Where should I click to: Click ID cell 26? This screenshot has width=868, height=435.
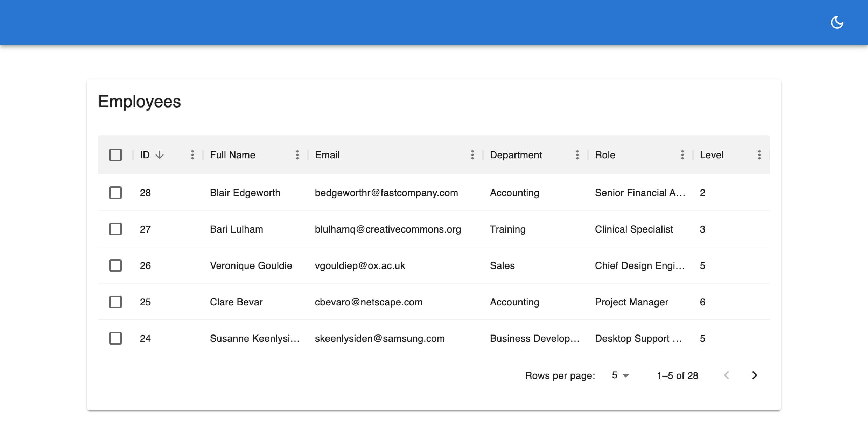[145, 265]
